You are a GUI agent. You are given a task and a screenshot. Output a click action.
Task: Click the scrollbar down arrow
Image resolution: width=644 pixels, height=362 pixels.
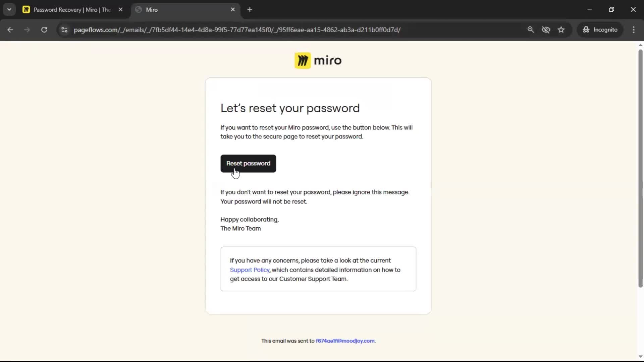[640, 357]
